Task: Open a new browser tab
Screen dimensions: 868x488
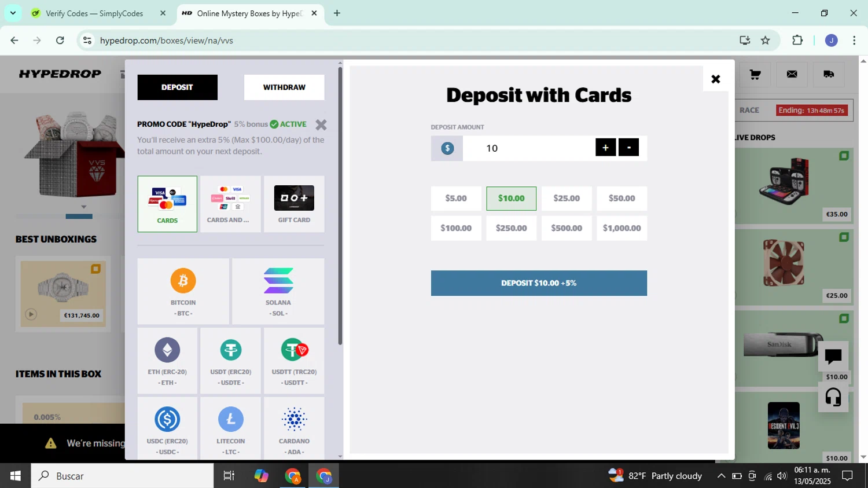Action: [x=337, y=13]
